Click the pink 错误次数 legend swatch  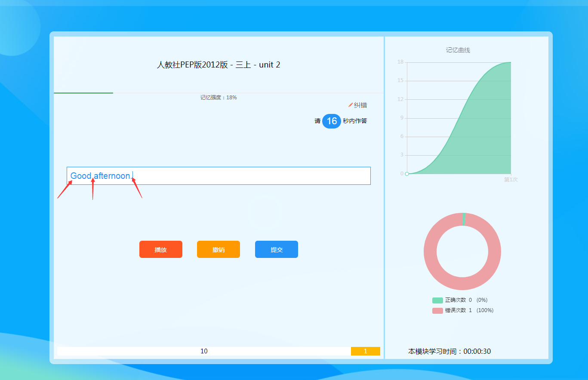pyautogui.click(x=437, y=310)
